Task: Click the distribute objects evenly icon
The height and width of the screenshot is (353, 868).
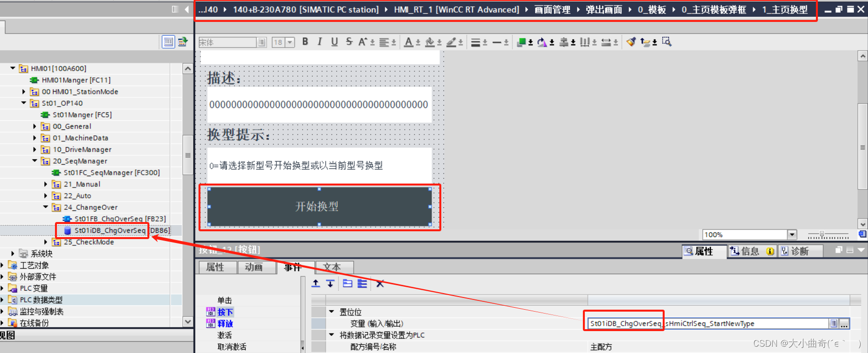Action: pyautogui.click(x=585, y=42)
